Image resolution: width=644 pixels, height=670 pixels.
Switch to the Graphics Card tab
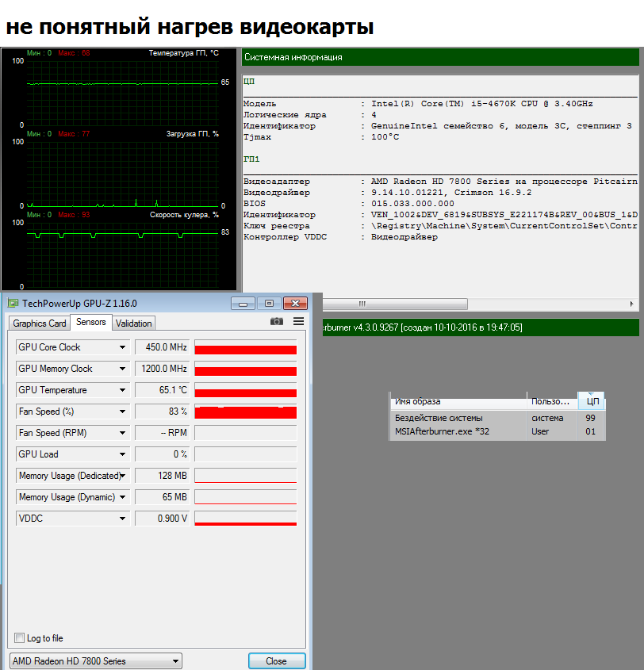pos(40,323)
